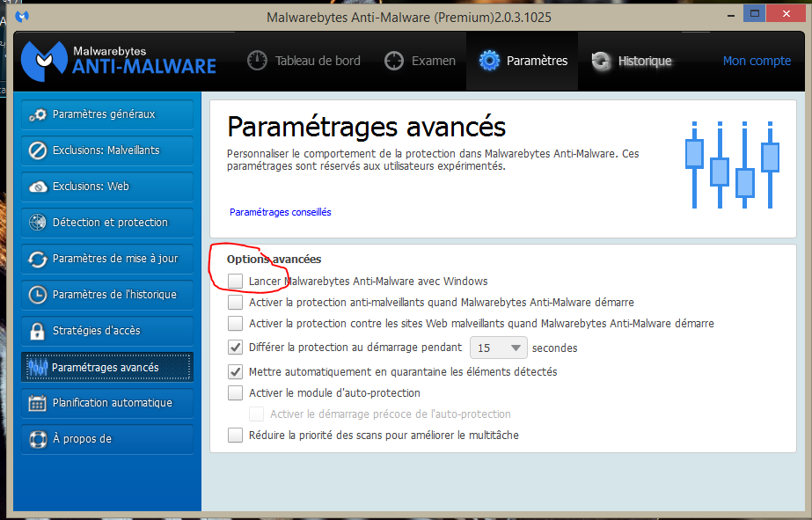This screenshot has width=812, height=520.
Task: Click the Paramétrages conseillés link
Action: pos(280,212)
